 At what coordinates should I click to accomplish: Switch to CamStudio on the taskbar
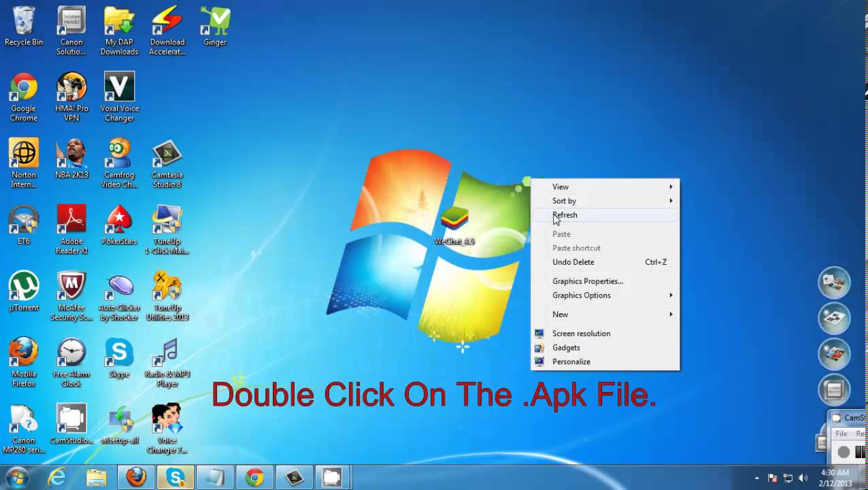coord(332,478)
